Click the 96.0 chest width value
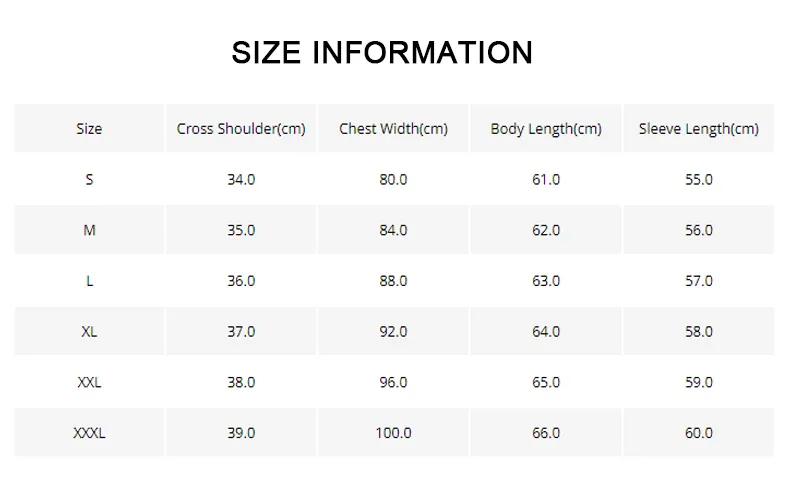790x502 pixels. click(393, 382)
